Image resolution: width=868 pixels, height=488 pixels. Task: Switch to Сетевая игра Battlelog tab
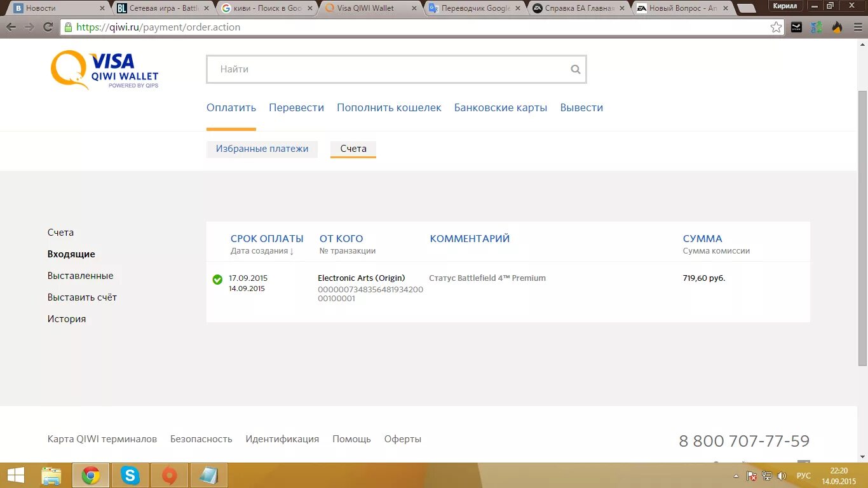click(x=162, y=8)
